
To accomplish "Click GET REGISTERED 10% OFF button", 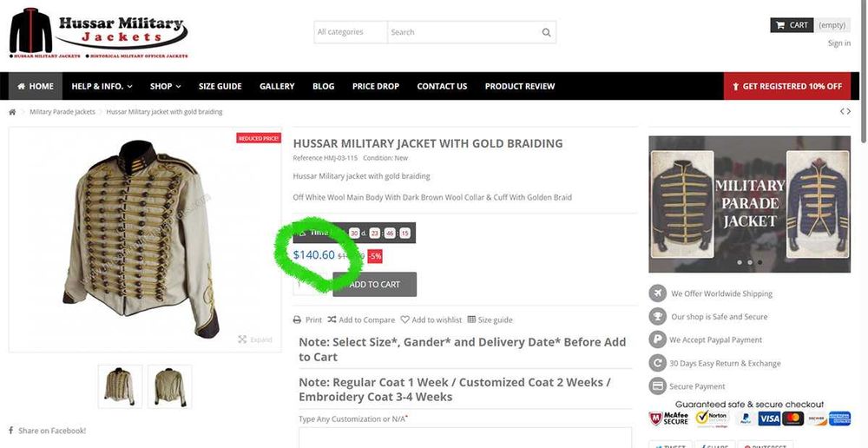I will click(787, 87).
